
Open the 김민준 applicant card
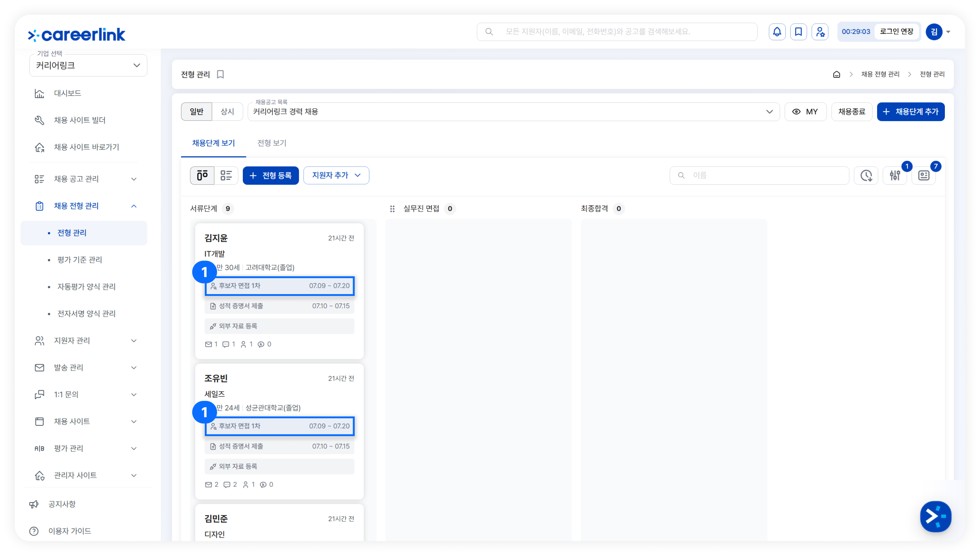(279, 522)
